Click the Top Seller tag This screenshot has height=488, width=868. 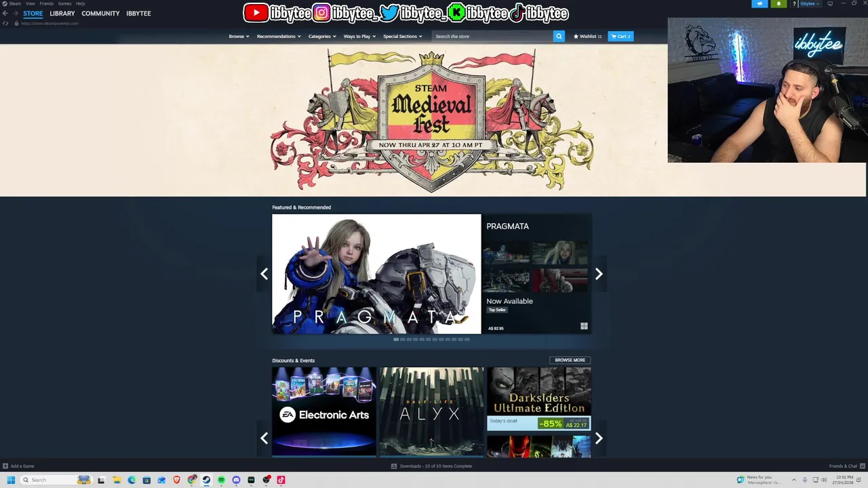click(x=497, y=310)
